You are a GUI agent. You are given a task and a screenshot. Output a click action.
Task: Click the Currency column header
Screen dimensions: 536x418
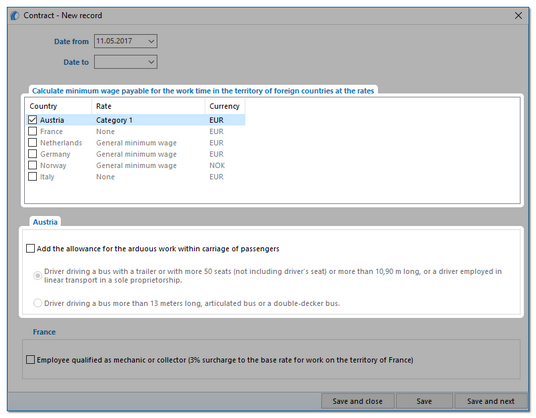[x=225, y=106]
